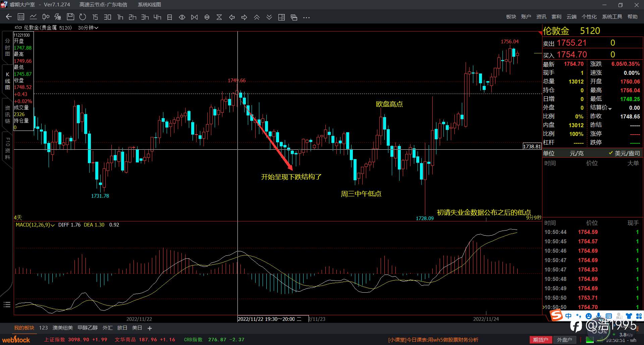Screen dimensions: 644x345
Task: Open the multi-window icon
Action: (x=294, y=17)
